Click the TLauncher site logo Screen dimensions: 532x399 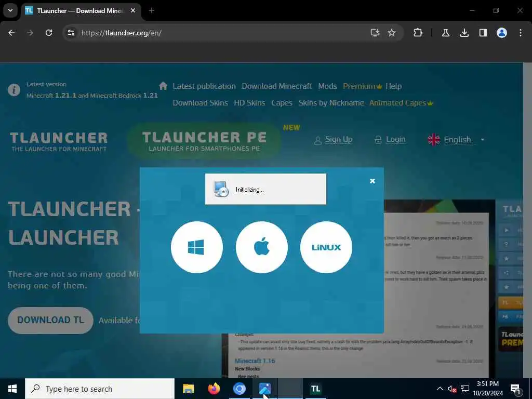pyautogui.click(x=59, y=141)
